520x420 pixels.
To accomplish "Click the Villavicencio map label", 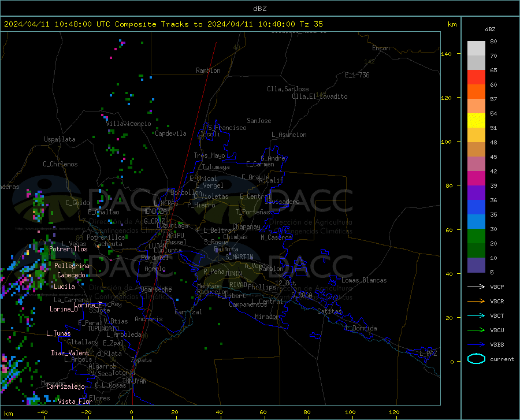I will click(x=128, y=124).
